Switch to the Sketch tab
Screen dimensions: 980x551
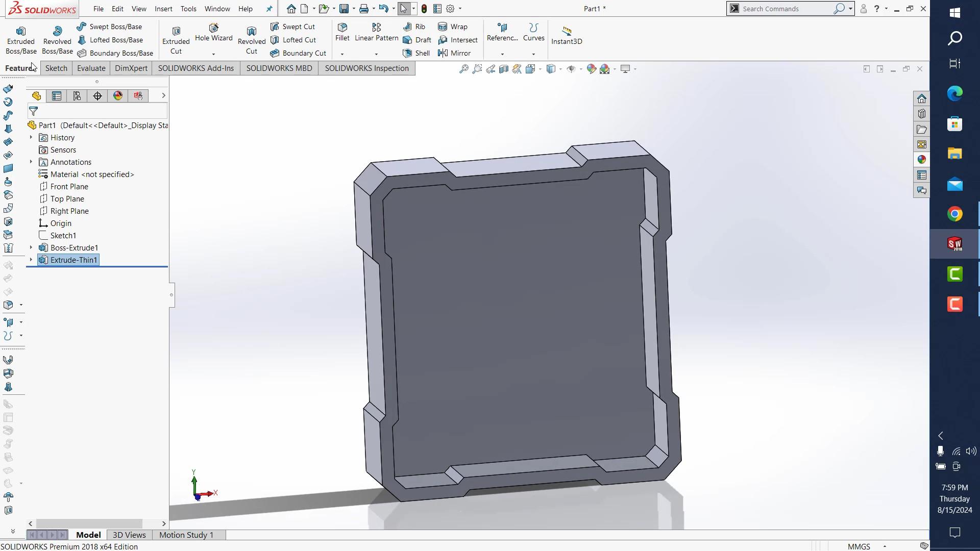tap(56, 68)
